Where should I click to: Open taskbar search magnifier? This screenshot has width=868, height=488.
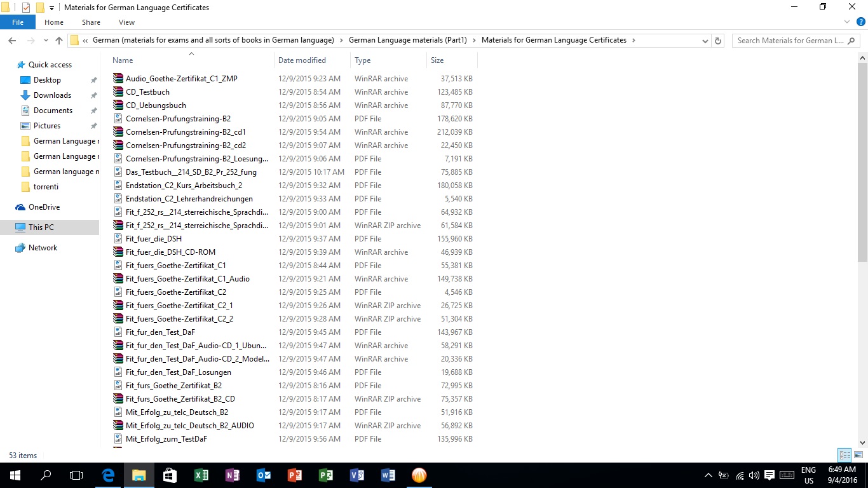tap(46, 475)
